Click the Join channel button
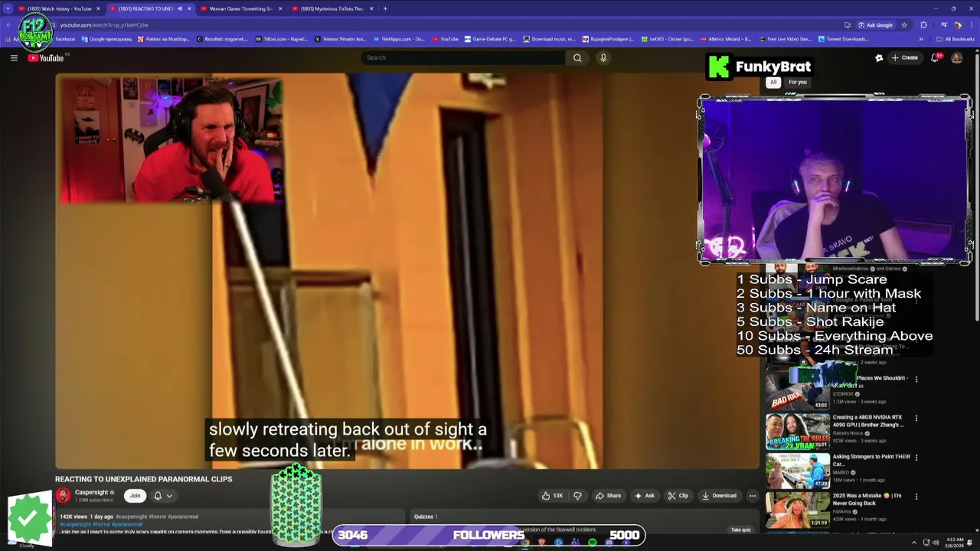Screen dimensions: 980x551 (135, 496)
